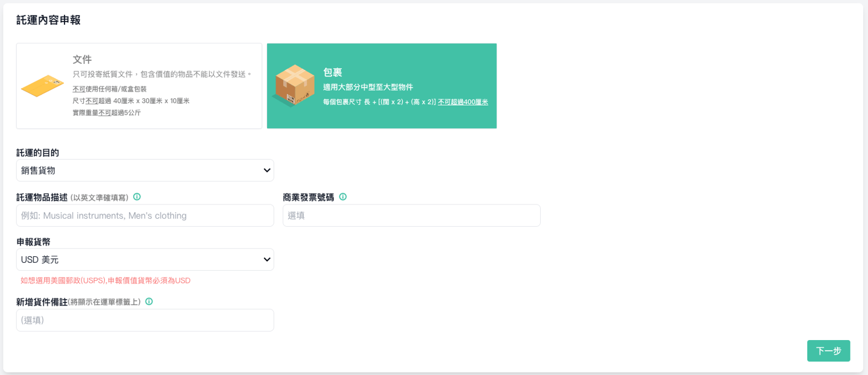Viewport: 868px width, 375px height.
Task: Click the info icon beside 商業發票號碼
Action: pyautogui.click(x=343, y=197)
